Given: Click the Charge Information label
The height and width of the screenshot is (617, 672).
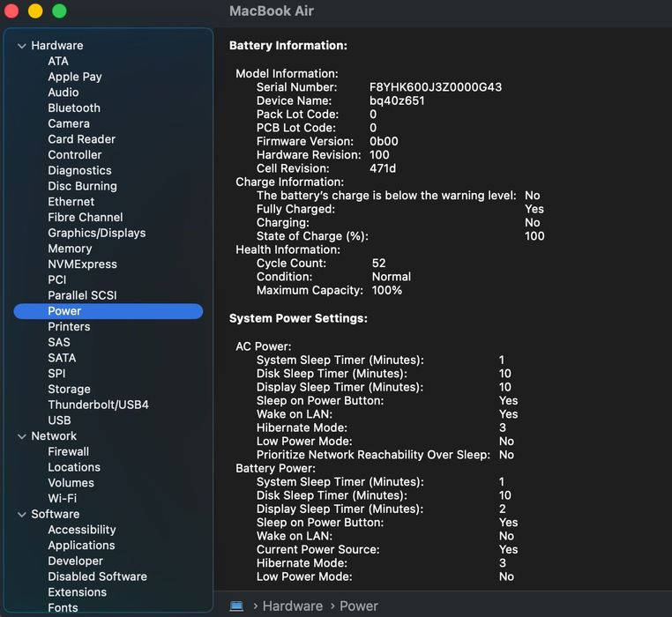Looking at the screenshot, I should point(289,182).
